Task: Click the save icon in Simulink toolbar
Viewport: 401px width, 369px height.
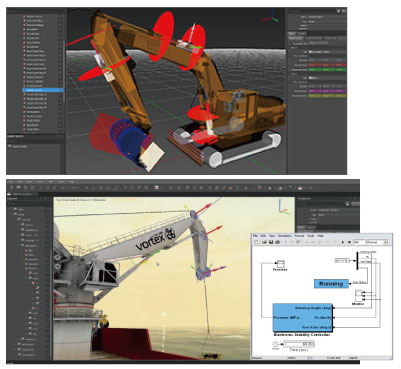Action: click(x=271, y=242)
